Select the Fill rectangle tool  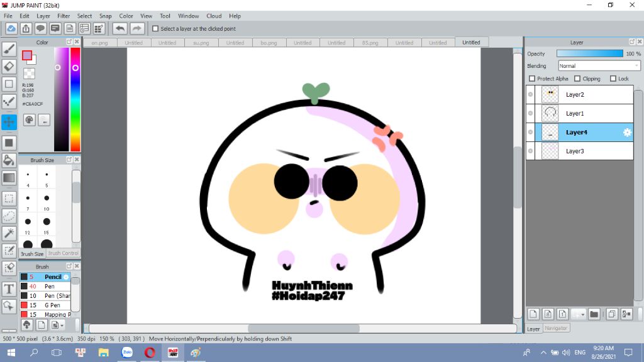(9, 143)
